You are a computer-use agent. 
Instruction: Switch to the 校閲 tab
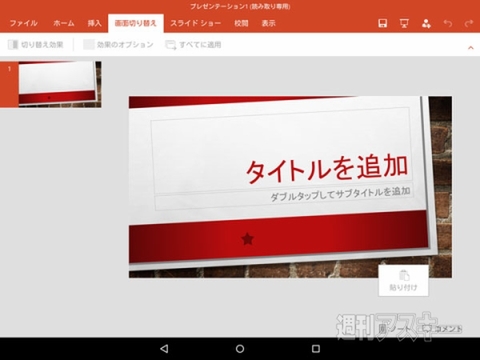point(241,23)
